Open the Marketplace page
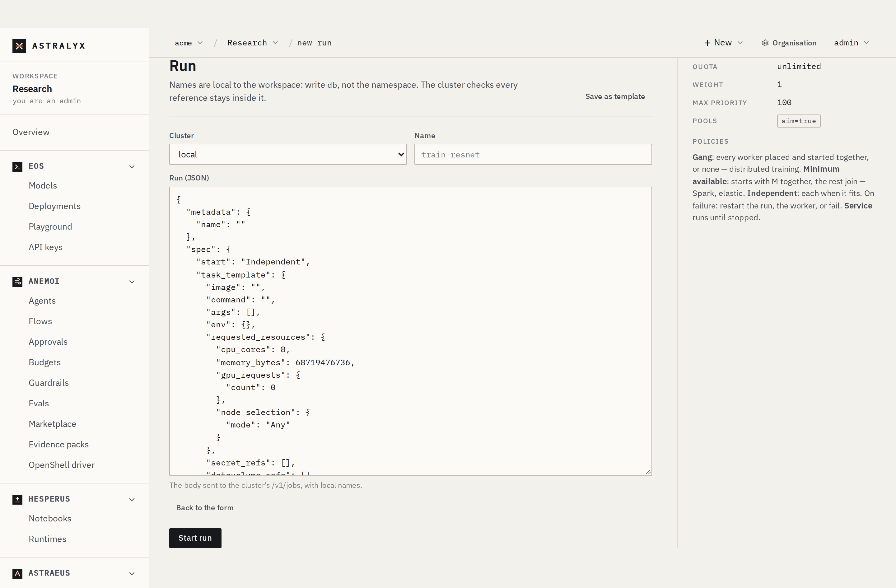Screen dimensions: 896x588 pyautogui.click(x=52, y=424)
